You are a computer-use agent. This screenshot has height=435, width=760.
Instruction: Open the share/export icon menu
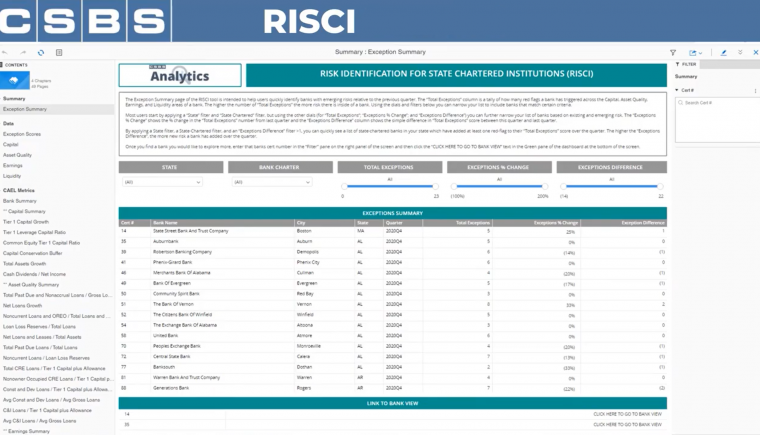pyautogui.click(x=695, y=52)
